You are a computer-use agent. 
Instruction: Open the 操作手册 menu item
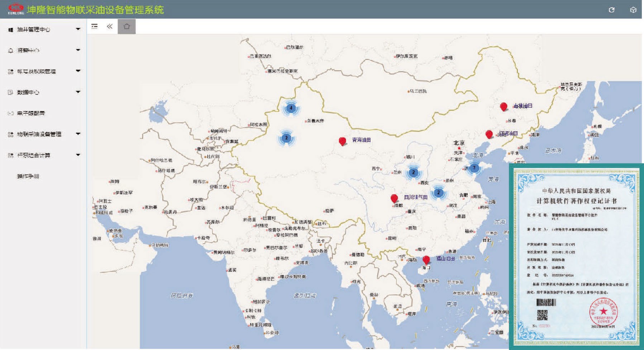[x=28, y=176]
